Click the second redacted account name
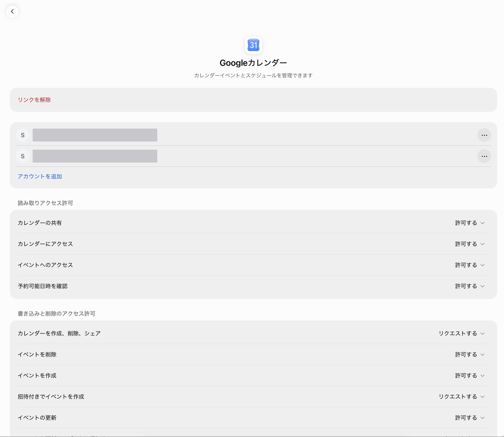This screenshot has width=504, height=437. coord(95,156)
